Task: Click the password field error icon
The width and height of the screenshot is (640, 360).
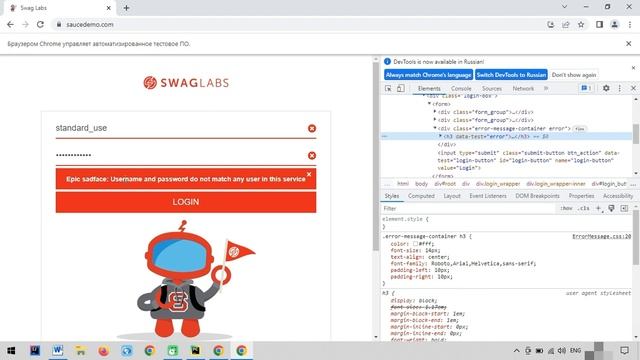Action: [x=312, y=156]
